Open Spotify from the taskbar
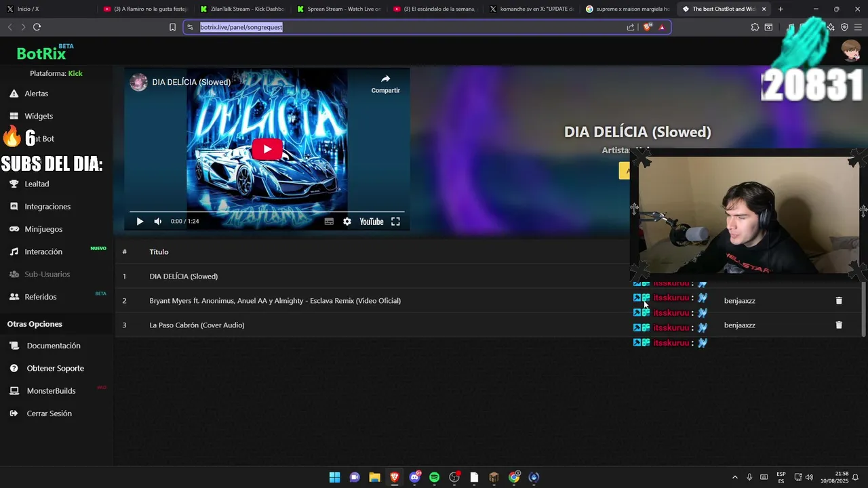The image size is (868, 488). pyautogui.click(x=434, y=477)
